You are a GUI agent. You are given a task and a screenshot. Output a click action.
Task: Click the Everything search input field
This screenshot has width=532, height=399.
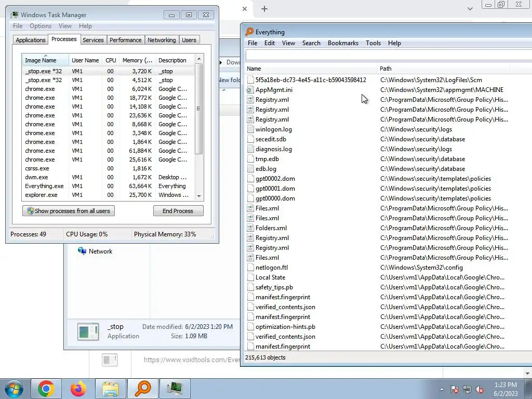389,55
